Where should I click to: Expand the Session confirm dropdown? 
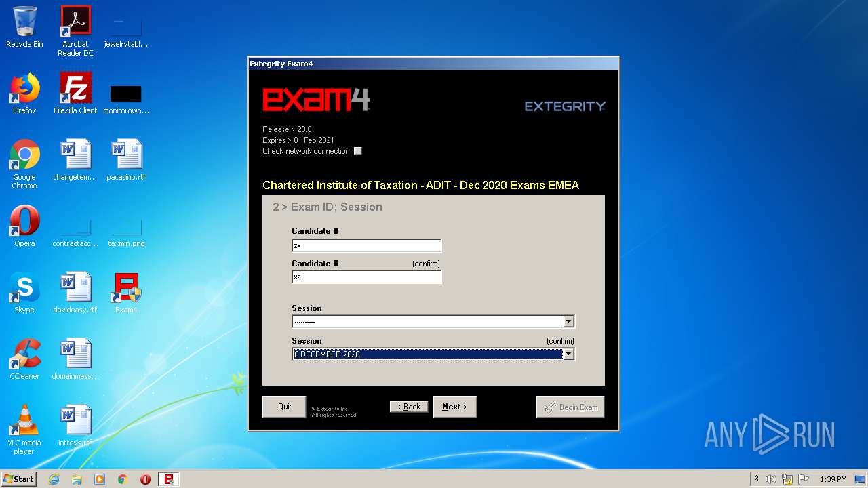tap(569, 354)
